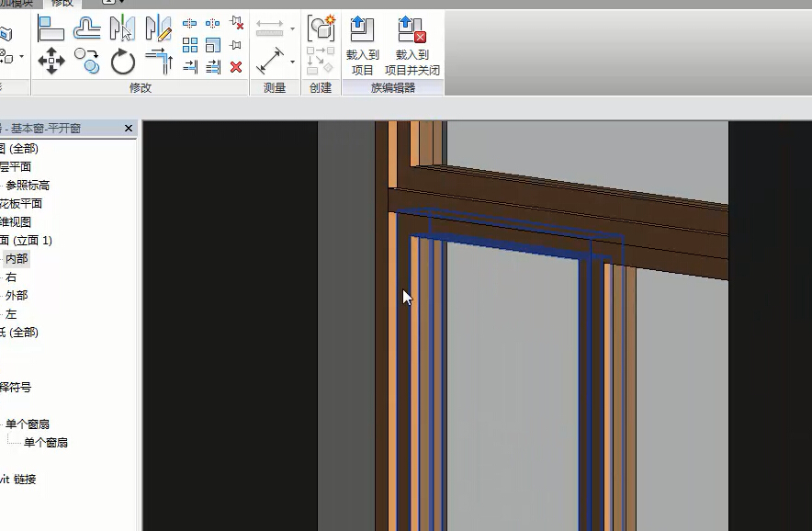Viewport: 812px width, 531px height.
Task: Switch to the 修改 ribbon tab
Action: (x=62, y=4)
